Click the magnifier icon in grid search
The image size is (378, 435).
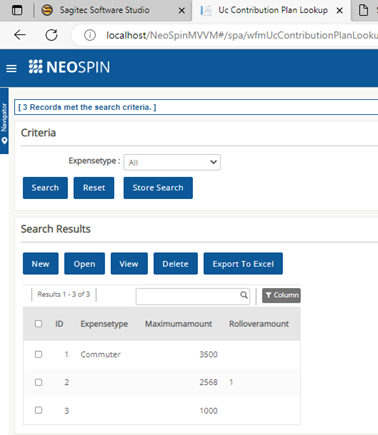(x=244, y=295)
